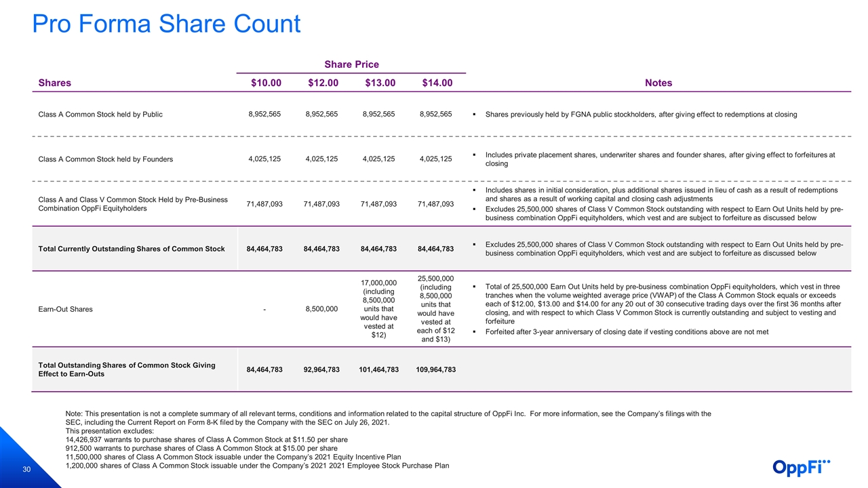Select Total Currently Outstanding 84,464,783 under $10.00
This screenshot has width=868, height=488.
(266, 249)
